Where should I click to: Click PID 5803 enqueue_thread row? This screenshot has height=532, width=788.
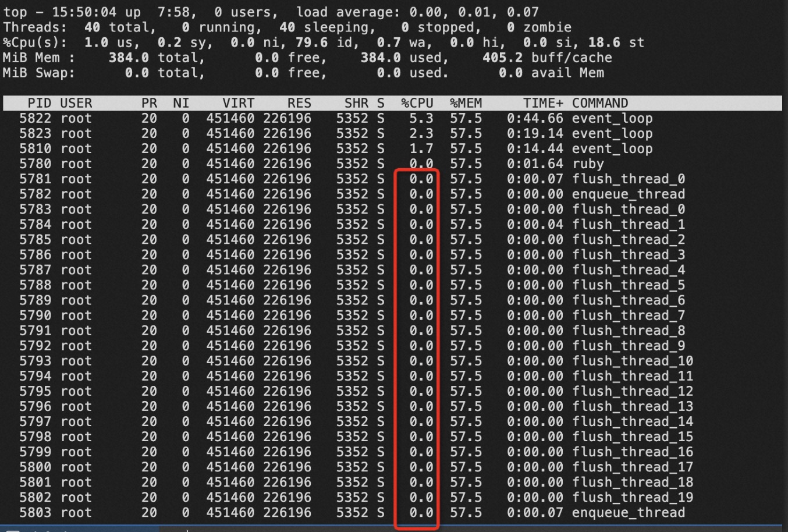(393, 513)
